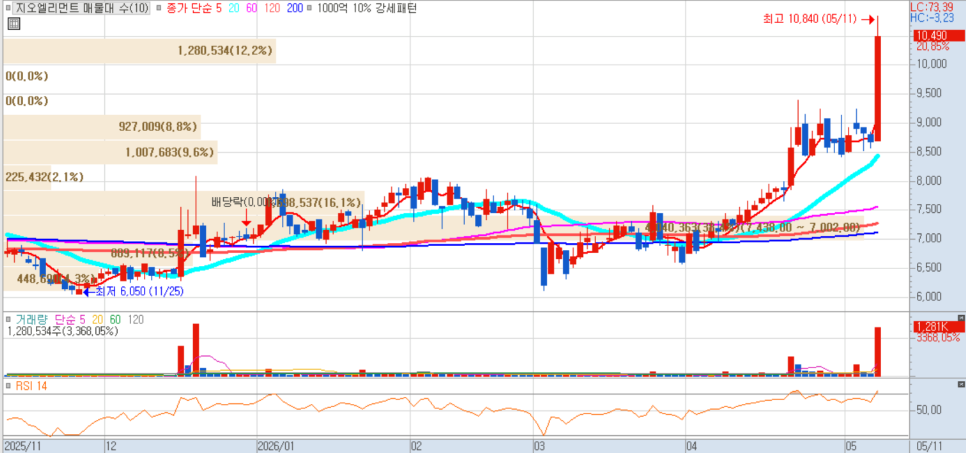Click the 10,000 price axis label
966x453 pixels.
coord(930,64)
